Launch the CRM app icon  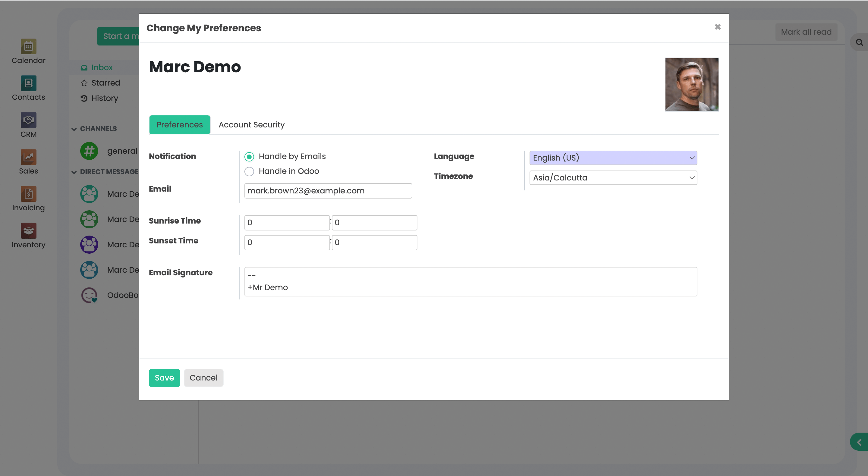click(28, 120)
